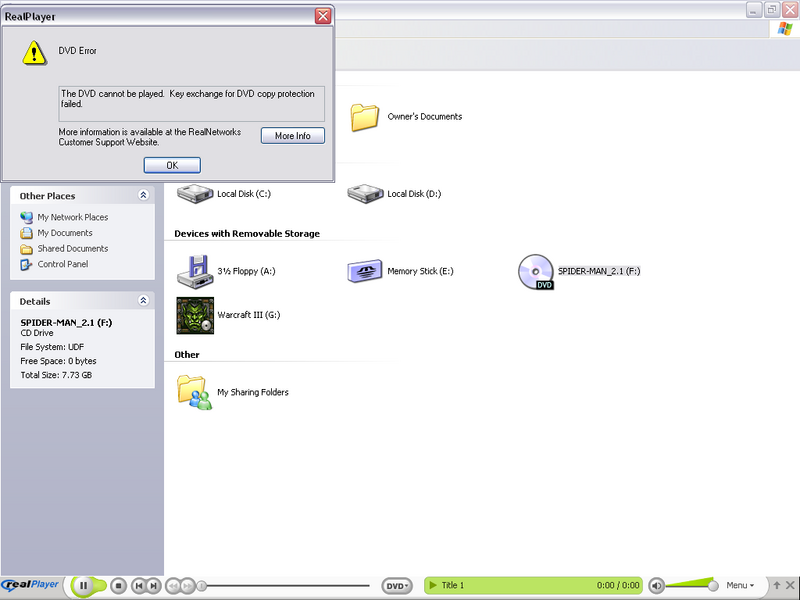Click Free Space: 0 bytes text
This screenshot has height=600, width=800.
click(58, 361)
